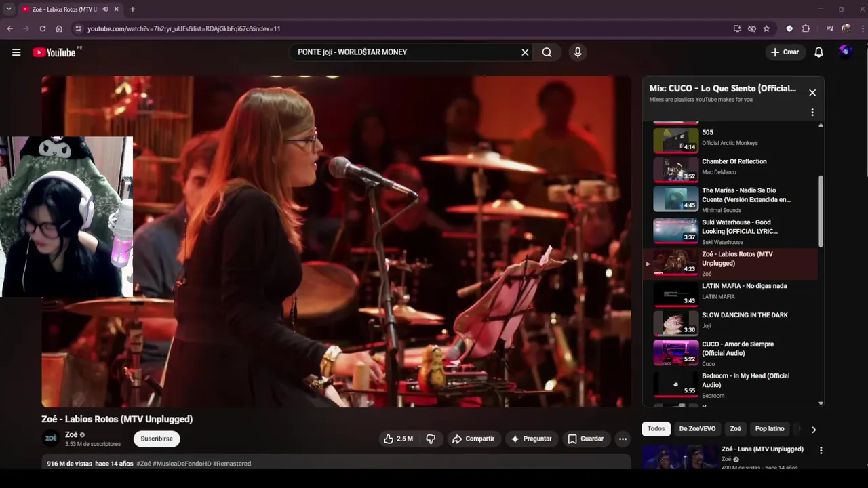Open the account avatar menu

click(845, 52)
